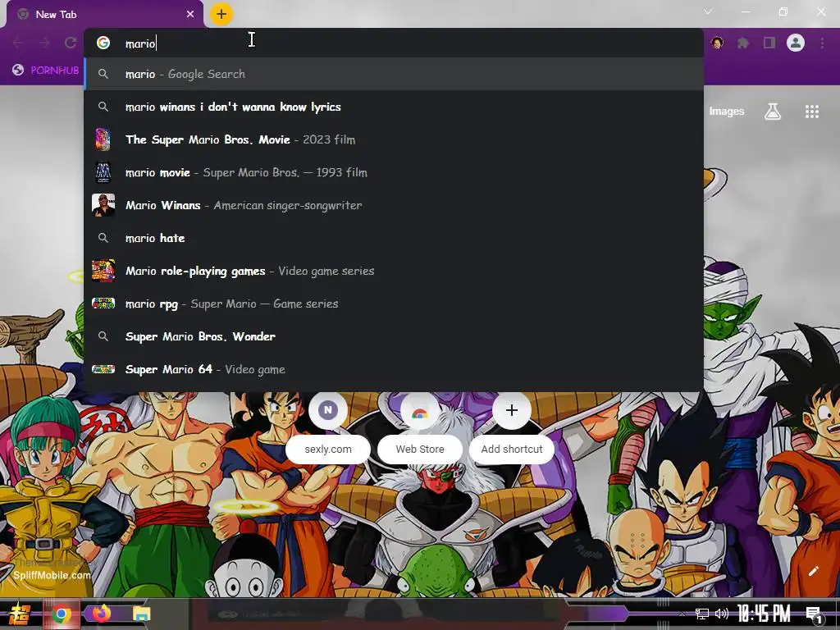Reload the page
This screenshot has width=840, height=630.
[71, 43]
